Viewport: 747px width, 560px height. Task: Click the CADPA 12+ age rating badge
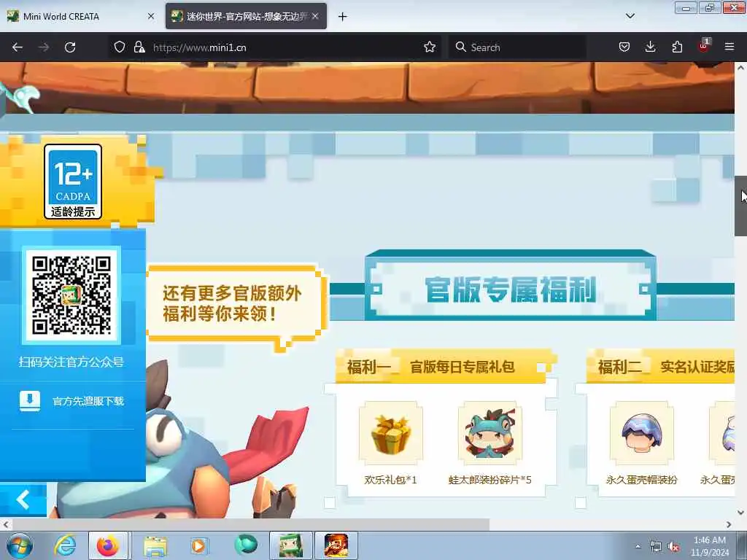[73, 182]
